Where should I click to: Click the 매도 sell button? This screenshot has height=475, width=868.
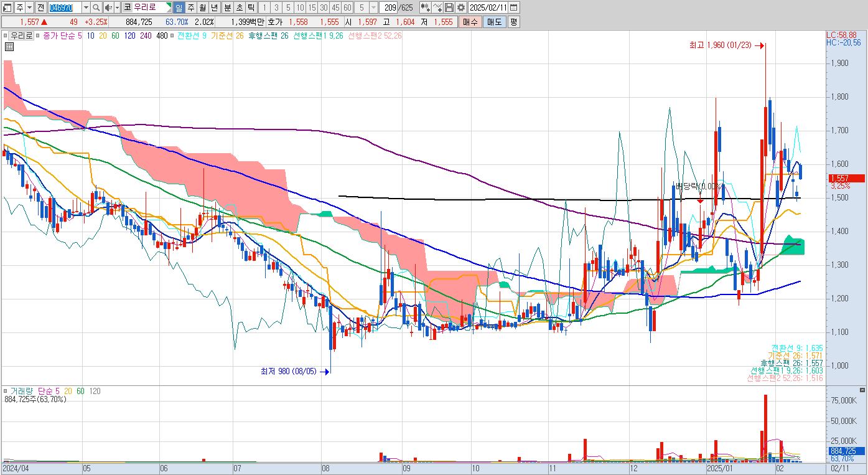pos(495,22)
